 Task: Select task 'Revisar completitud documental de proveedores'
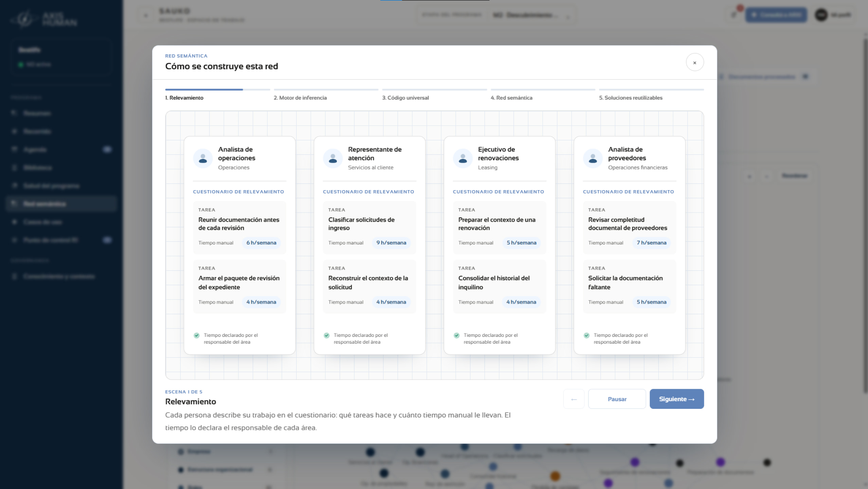pos(630,228)
